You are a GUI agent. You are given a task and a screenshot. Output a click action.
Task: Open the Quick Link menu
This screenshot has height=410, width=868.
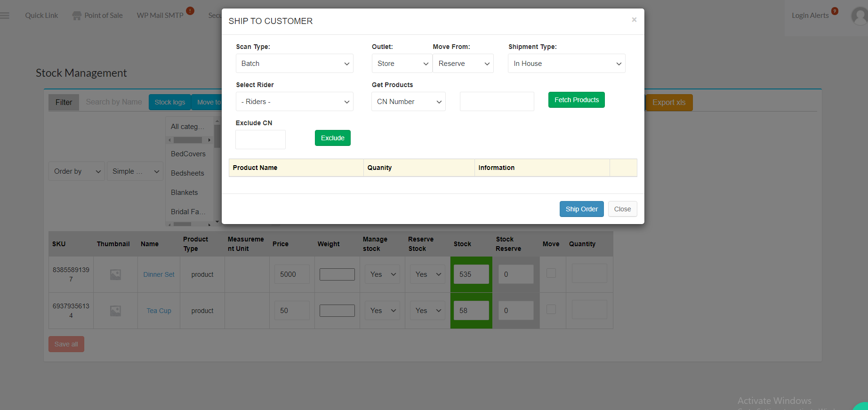(x=41, y=16)
